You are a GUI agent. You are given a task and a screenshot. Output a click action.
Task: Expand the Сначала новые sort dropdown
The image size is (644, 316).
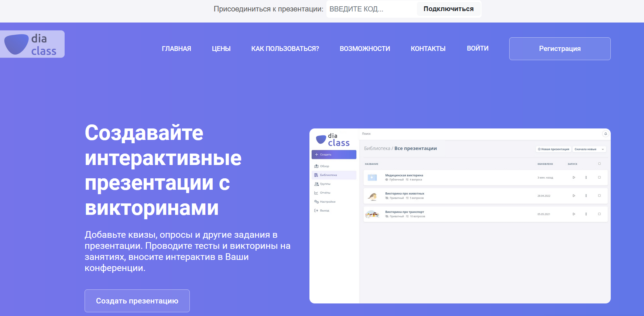pyautogui.click(x=589, y=149)
